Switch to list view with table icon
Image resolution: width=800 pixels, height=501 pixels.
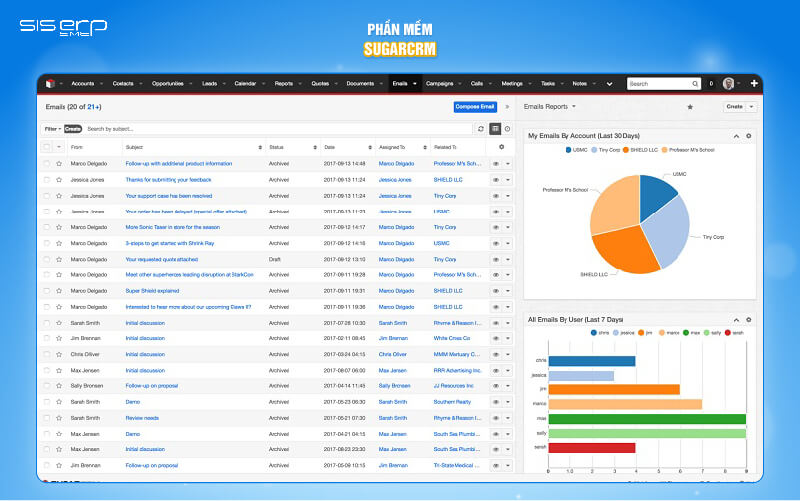point(495,129)
